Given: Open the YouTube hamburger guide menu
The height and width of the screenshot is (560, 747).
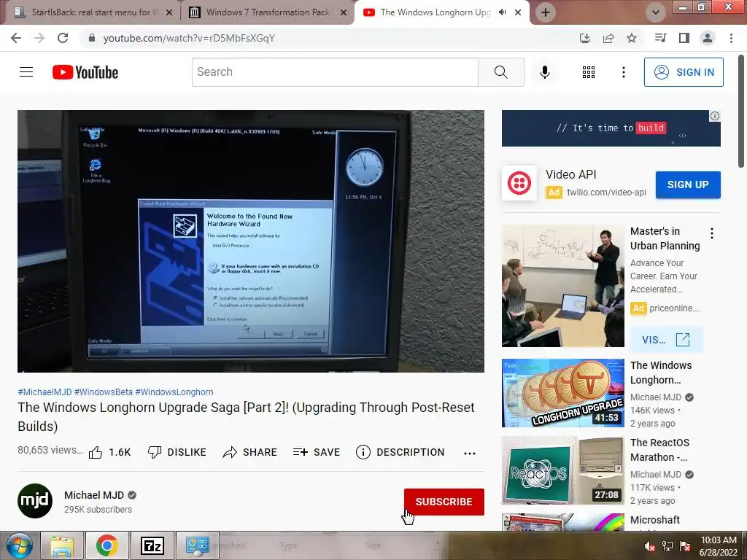Looking at the screenshot, I should (26, 72).
